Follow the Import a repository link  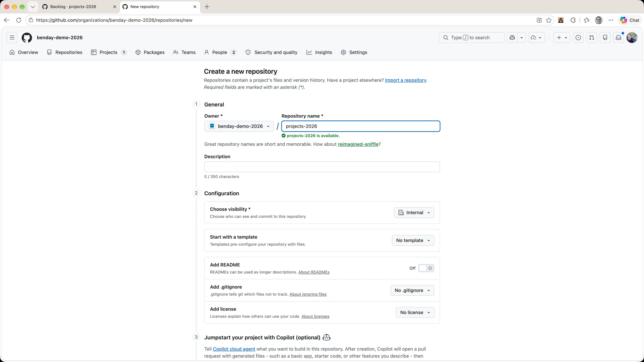[x=405, y=80]
